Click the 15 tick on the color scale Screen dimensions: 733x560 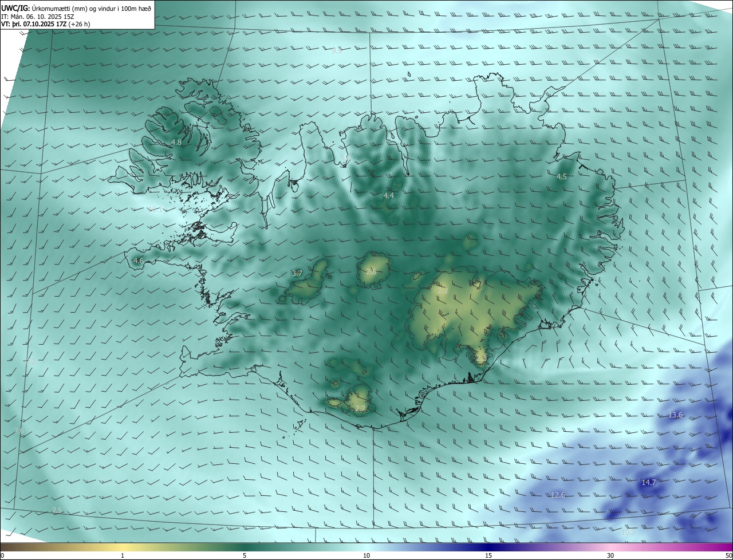click(488, 555)
